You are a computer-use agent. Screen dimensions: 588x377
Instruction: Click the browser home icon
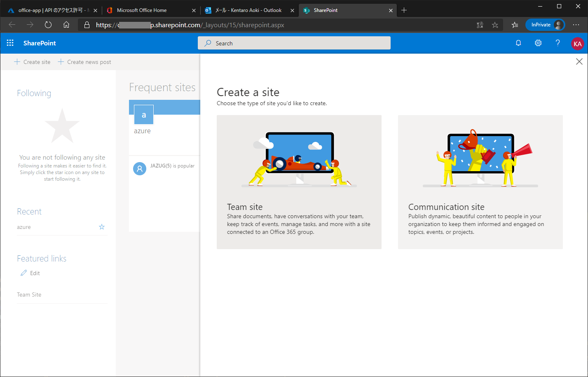click(66, 25)
